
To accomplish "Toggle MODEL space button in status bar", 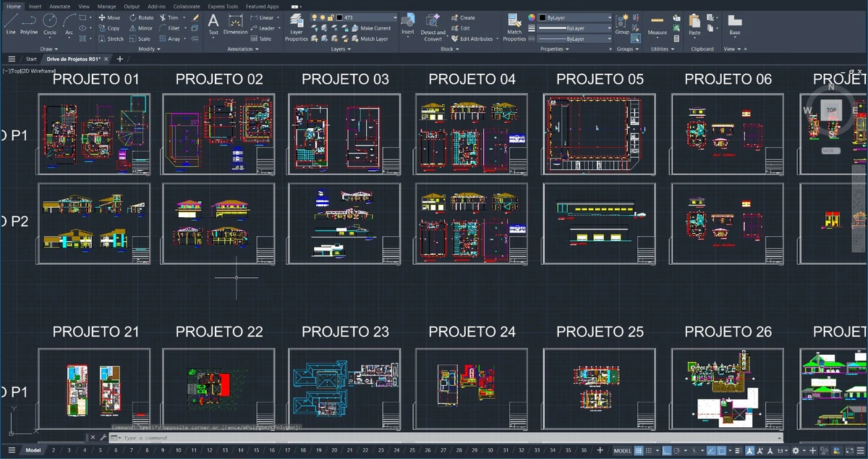I will 622,450.
